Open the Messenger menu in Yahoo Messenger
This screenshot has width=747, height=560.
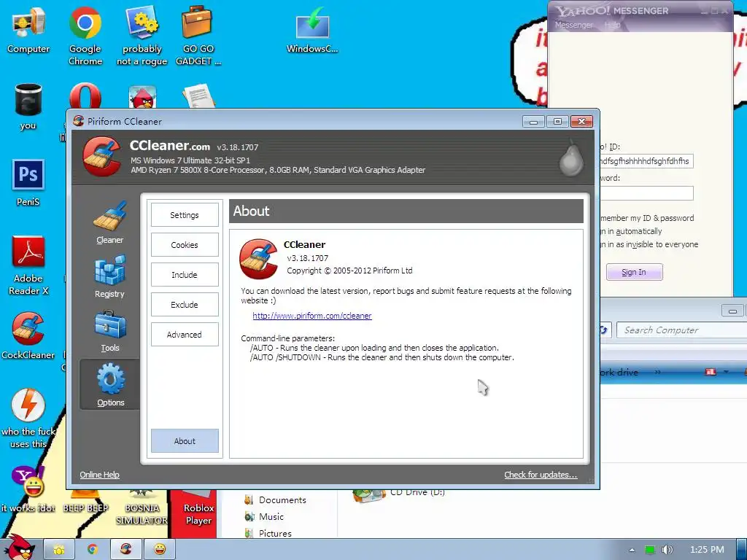[574, 25]
